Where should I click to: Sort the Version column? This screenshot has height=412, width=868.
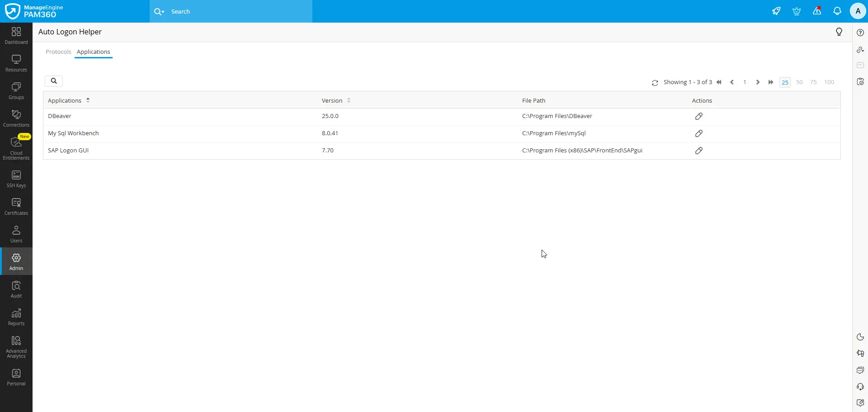[x=349, y=100]
